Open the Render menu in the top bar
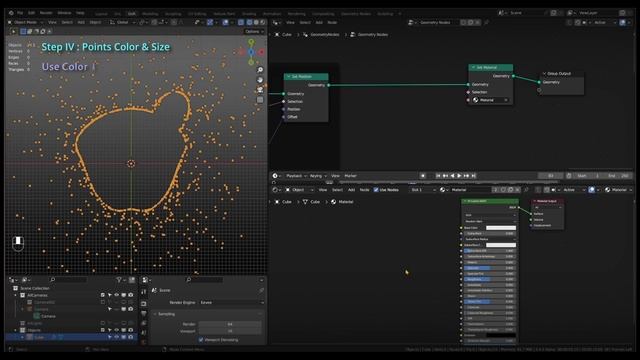This screenshot has height=360, width=640. [x=46, y=13]
